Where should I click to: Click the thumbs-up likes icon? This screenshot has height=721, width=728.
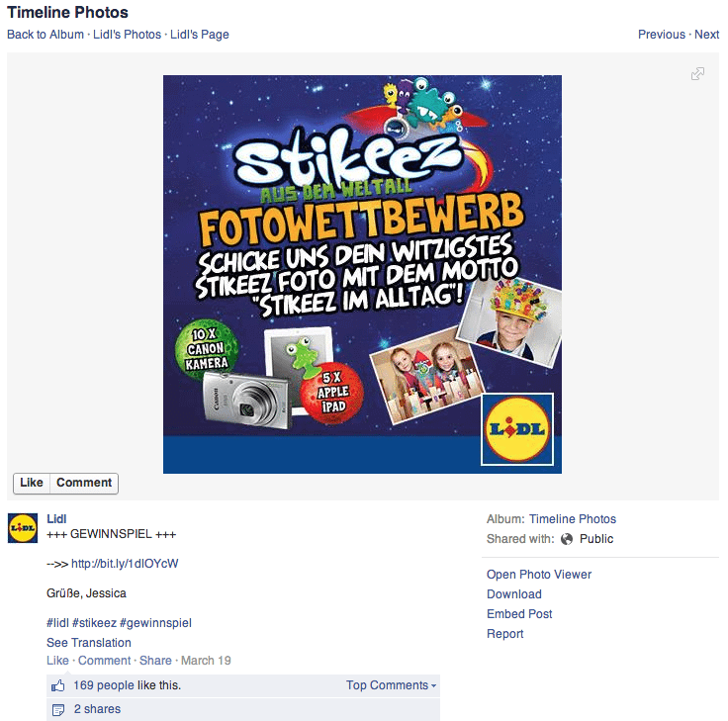(58, 685)
